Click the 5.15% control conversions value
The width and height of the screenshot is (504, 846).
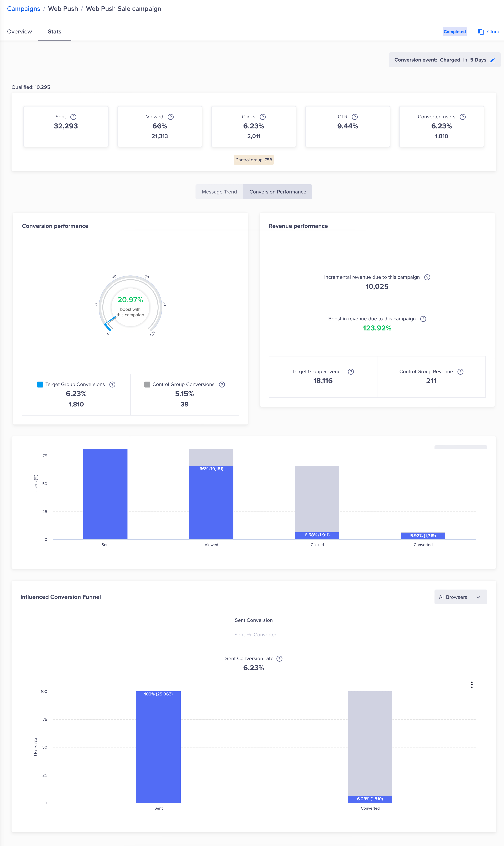[184, 394]
